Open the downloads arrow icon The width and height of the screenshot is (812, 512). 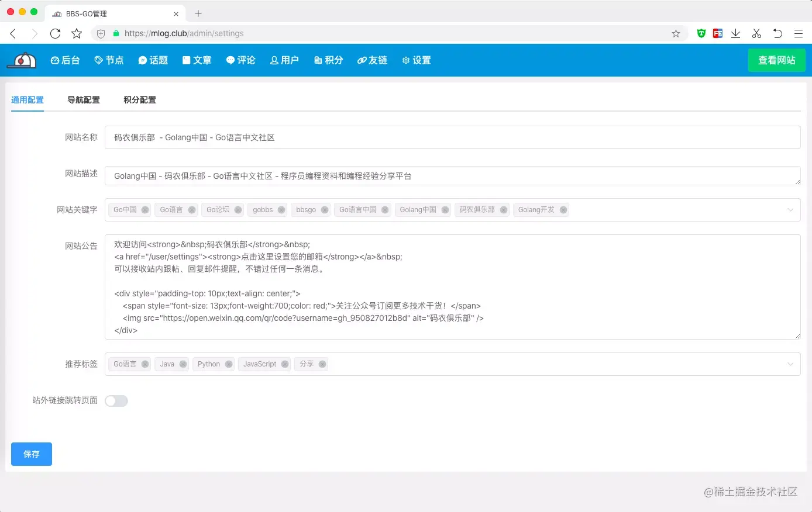pos(736,33)
